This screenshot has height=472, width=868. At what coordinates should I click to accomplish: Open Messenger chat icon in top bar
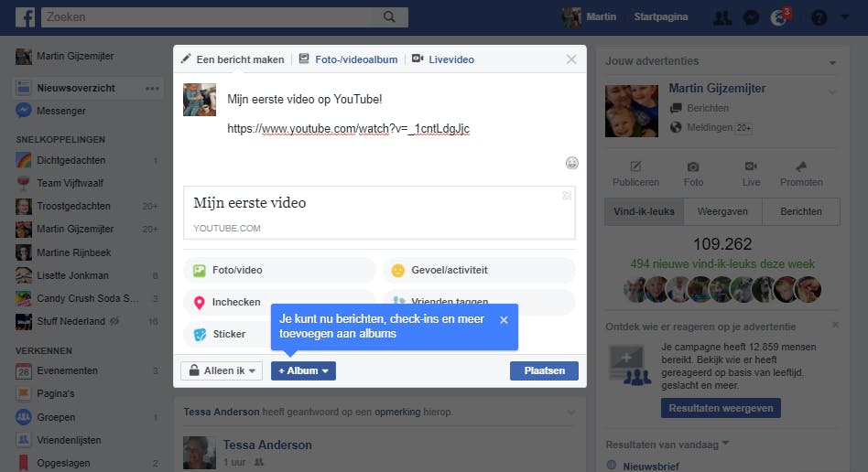(751, 17)
